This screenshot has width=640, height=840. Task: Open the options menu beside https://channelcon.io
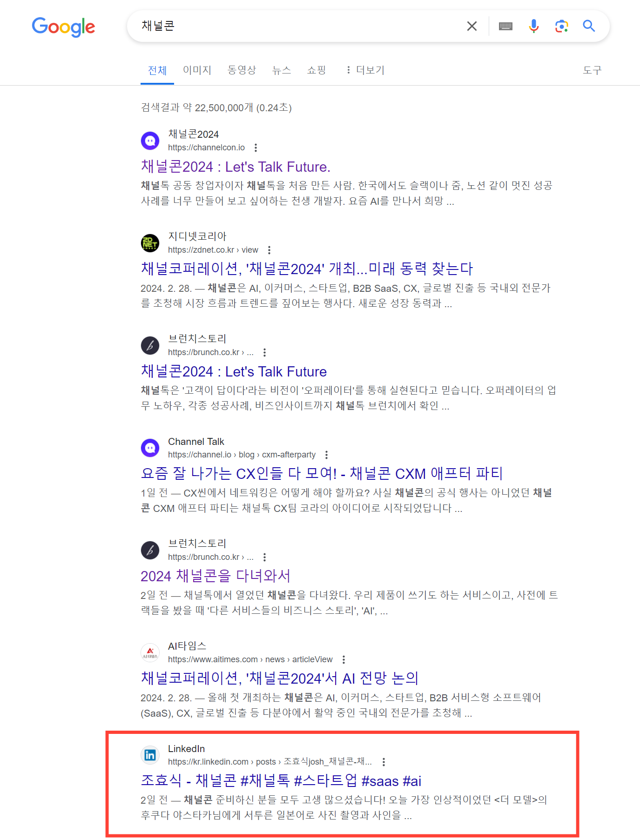tap(256, 148)
